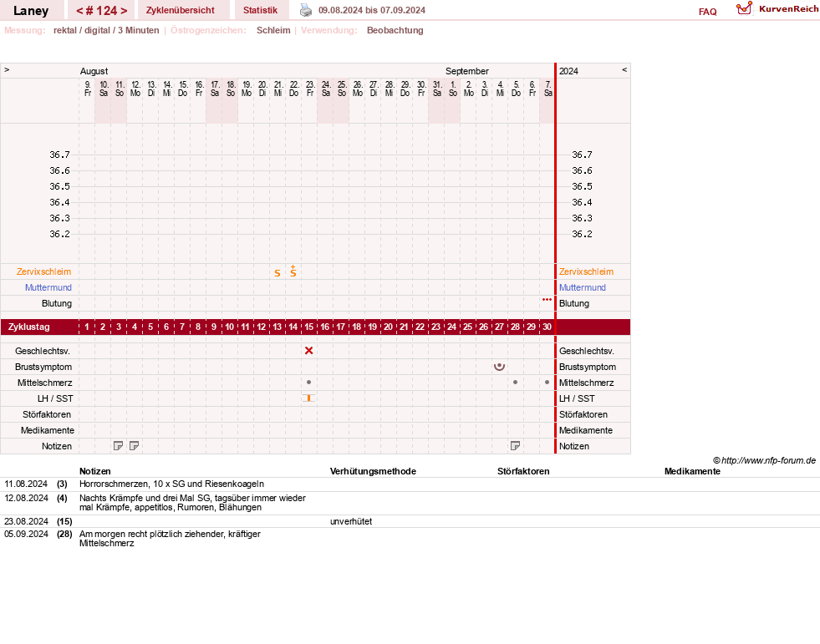Click the September month label
Image resolution: width=820 pixels, height=644 pixels.
point(467,71)
